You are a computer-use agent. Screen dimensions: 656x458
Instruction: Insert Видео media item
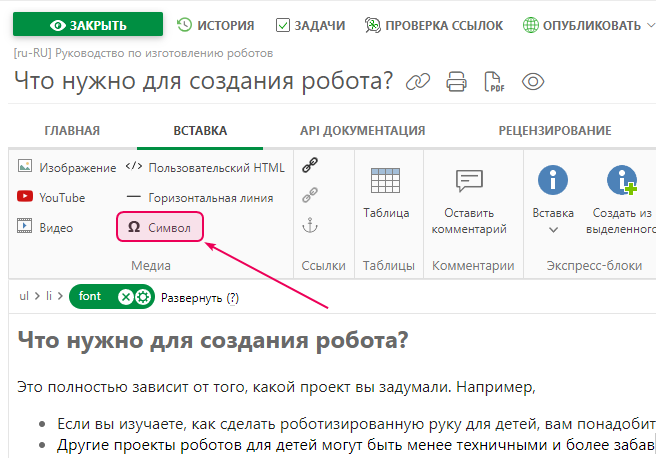pyautogui.click(x=45, y=227)
